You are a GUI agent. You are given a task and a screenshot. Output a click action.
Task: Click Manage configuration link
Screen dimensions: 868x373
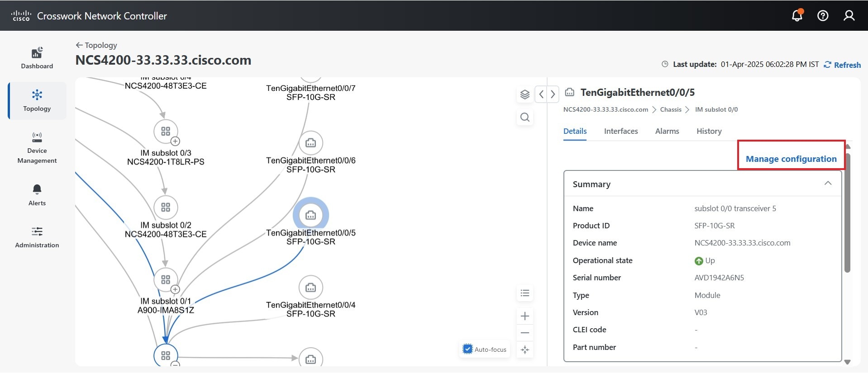[791, 159]
